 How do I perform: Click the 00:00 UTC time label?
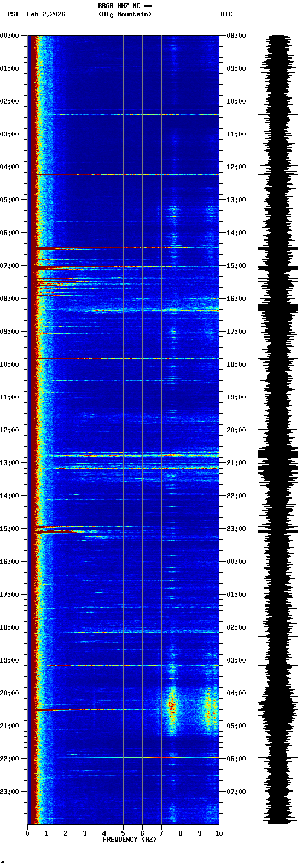(236, 562)
